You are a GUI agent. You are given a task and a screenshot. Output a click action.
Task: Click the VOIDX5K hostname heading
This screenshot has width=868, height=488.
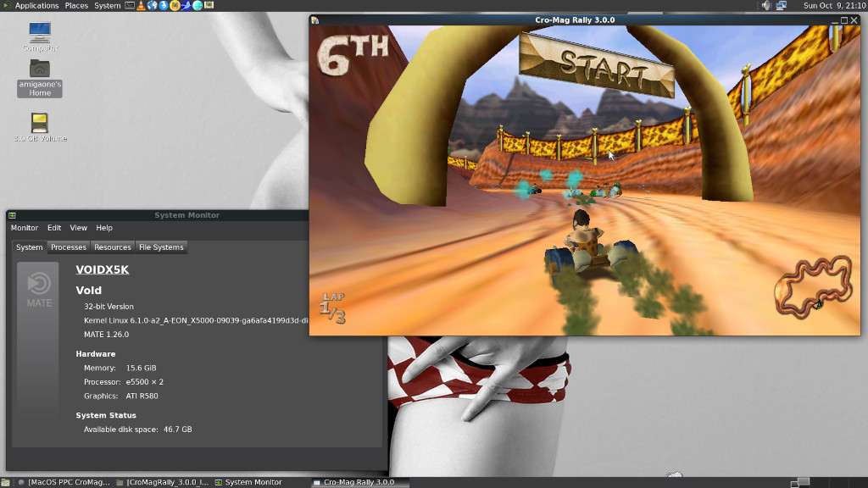tap(103, 269)
